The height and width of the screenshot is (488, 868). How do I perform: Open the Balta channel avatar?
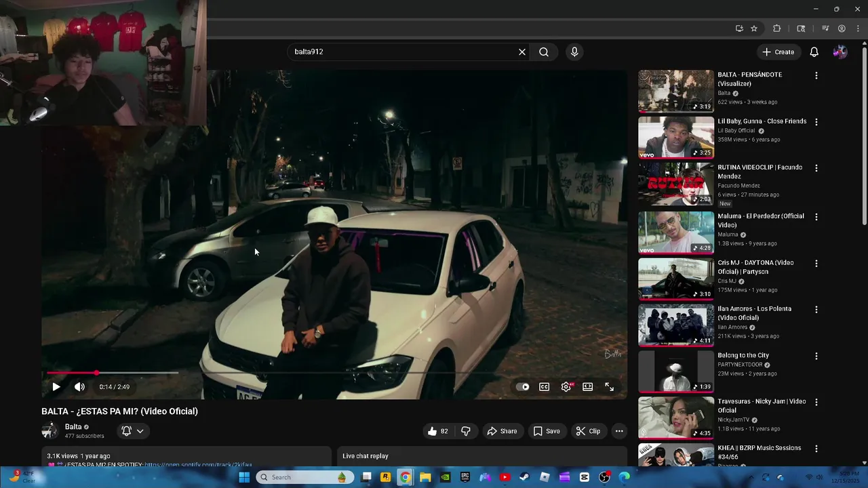[50, 431]
